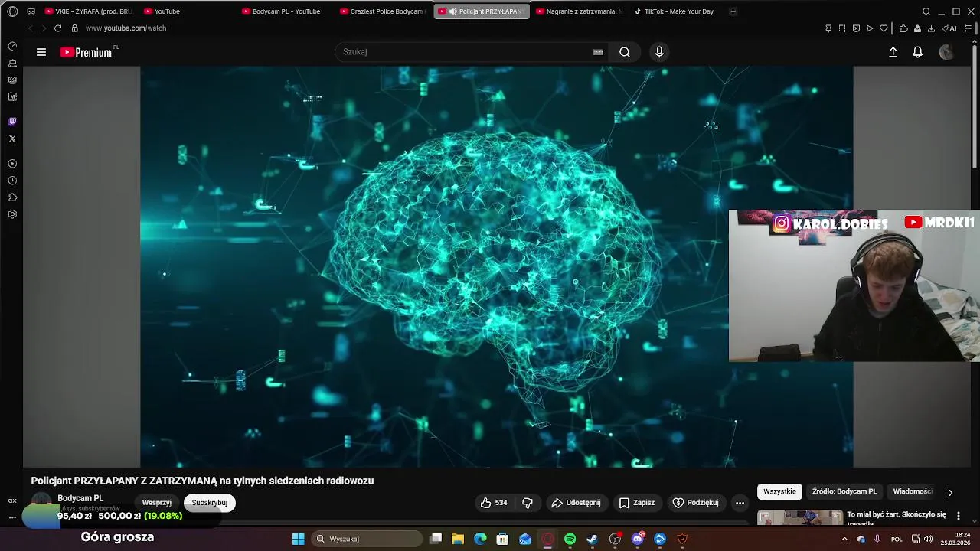The height and width of the screenshot is (551, 980).
Task: Open sidebar history clock icon
Action: coord(12,181)
